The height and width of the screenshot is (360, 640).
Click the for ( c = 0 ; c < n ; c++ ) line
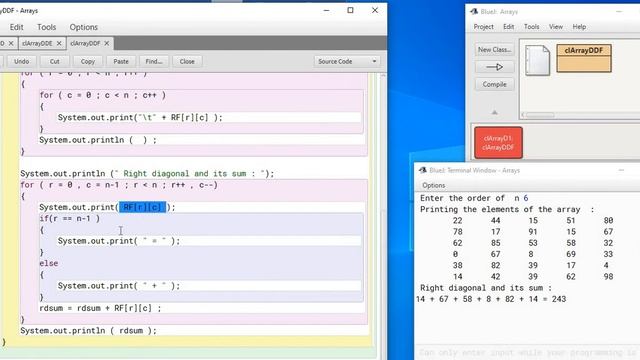103,95
